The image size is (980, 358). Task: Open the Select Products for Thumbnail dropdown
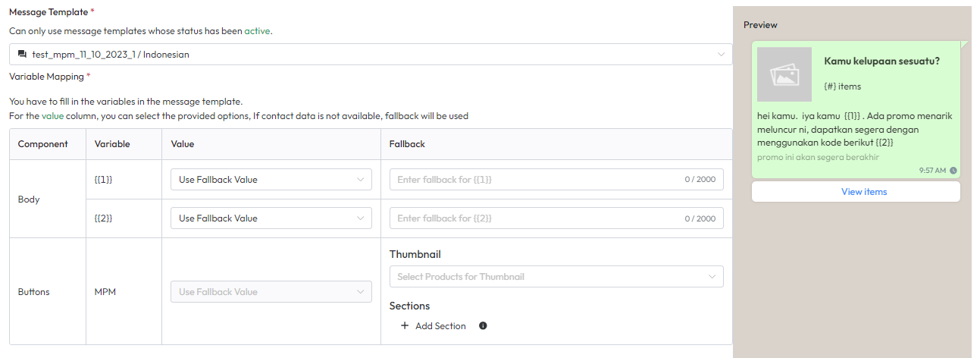pos(556,277)
